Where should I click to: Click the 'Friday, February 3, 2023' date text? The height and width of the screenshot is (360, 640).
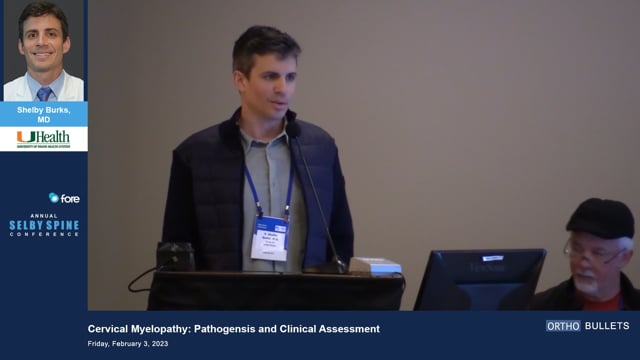coord(128,344)
